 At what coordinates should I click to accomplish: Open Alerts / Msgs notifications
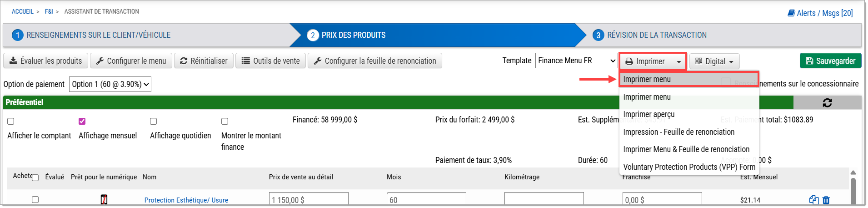[x=820, y=13]
